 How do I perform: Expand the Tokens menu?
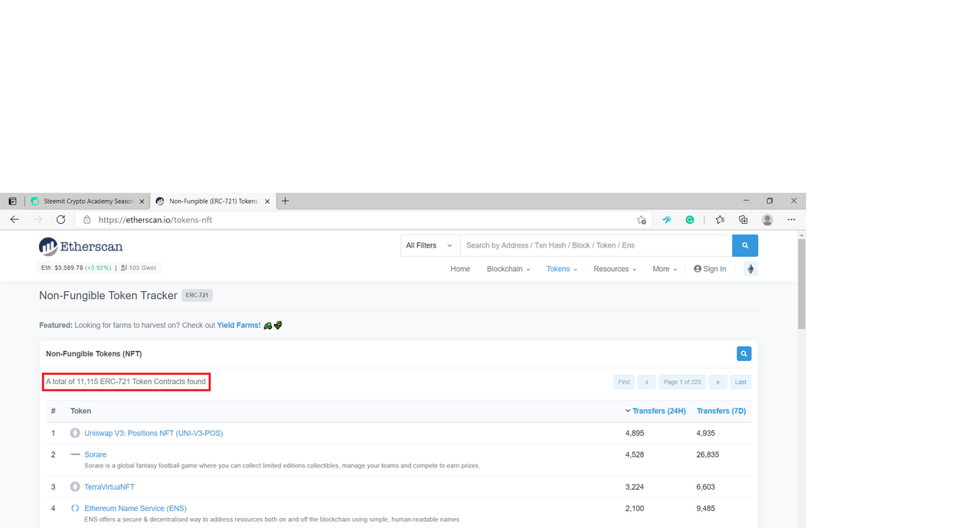562,269
